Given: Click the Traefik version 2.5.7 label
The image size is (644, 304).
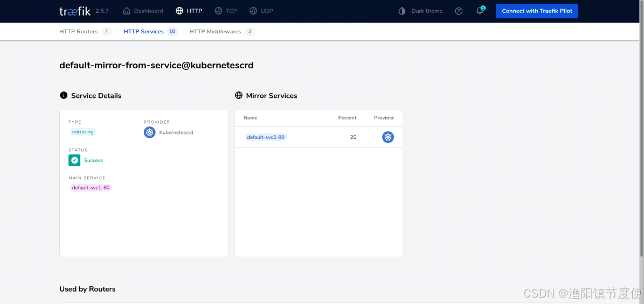Looking at the screenshot, I should 102,11.
